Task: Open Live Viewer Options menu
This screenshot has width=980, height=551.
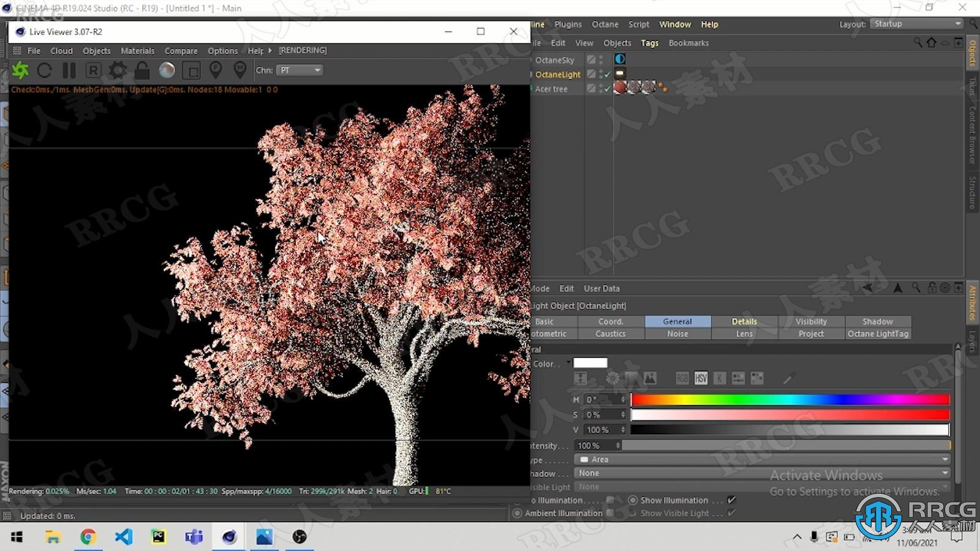Action: (x=222, y=51)
